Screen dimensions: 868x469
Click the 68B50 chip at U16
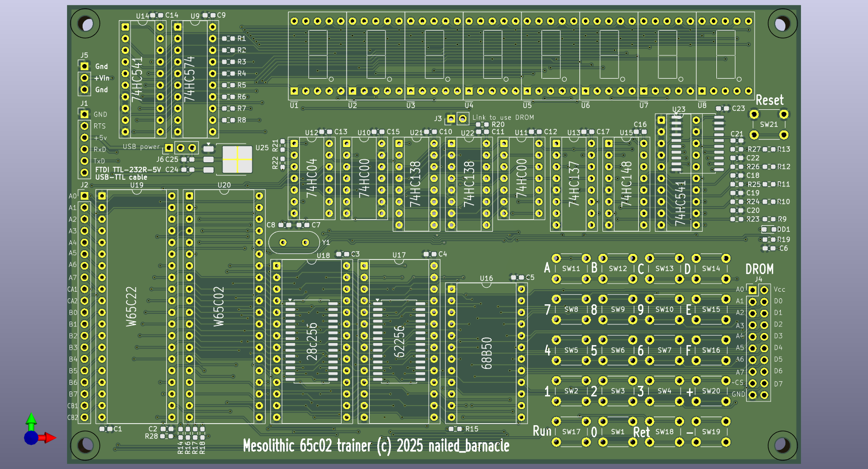[486, 353]
